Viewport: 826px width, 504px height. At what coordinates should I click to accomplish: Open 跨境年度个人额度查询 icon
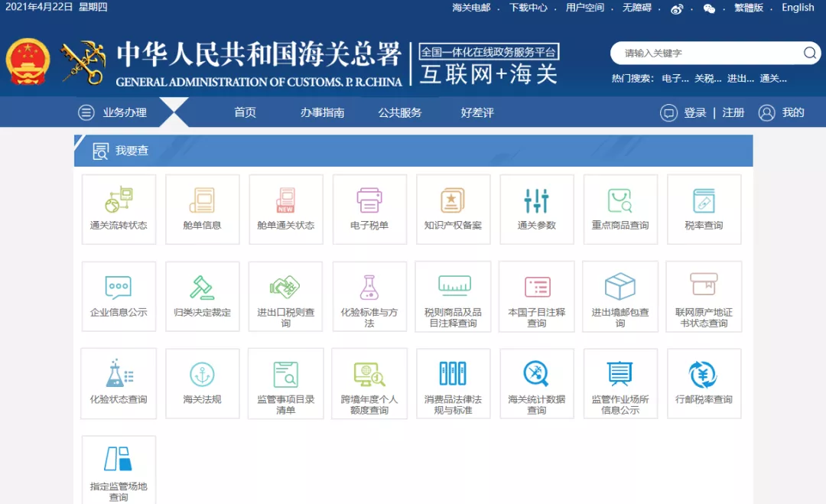[369, 375]
